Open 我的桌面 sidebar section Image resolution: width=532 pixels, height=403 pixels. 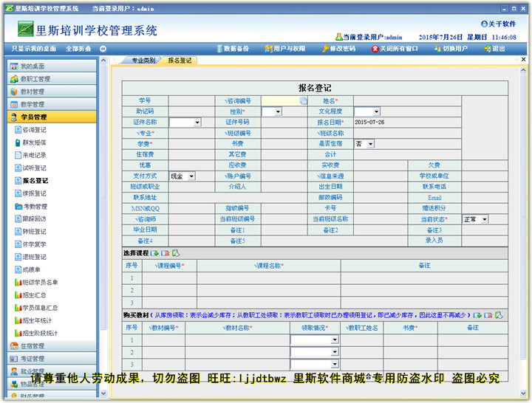pyautogui.click(x=52, y=66)
